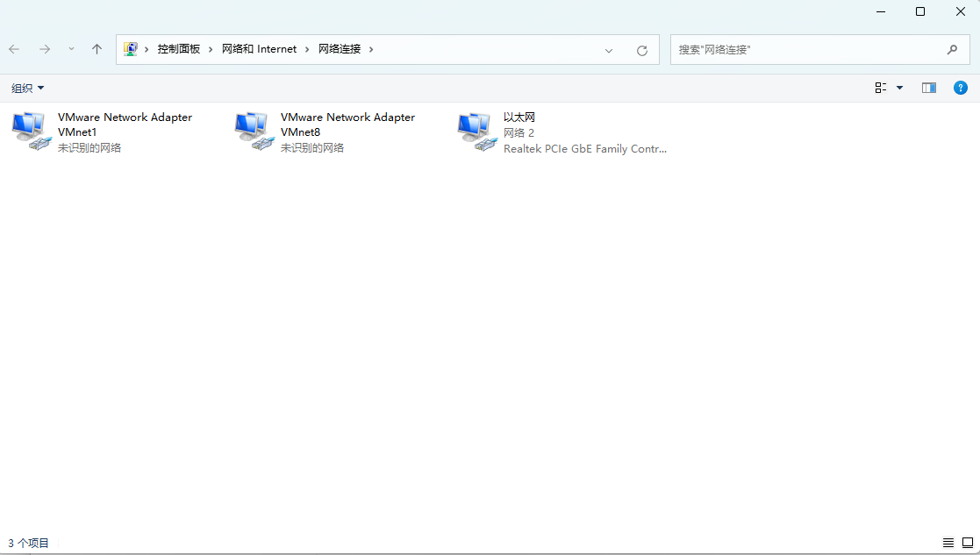Click the up-one-level arrow
This screenshot has width=980, height=555.
click(x=97, y=49)
